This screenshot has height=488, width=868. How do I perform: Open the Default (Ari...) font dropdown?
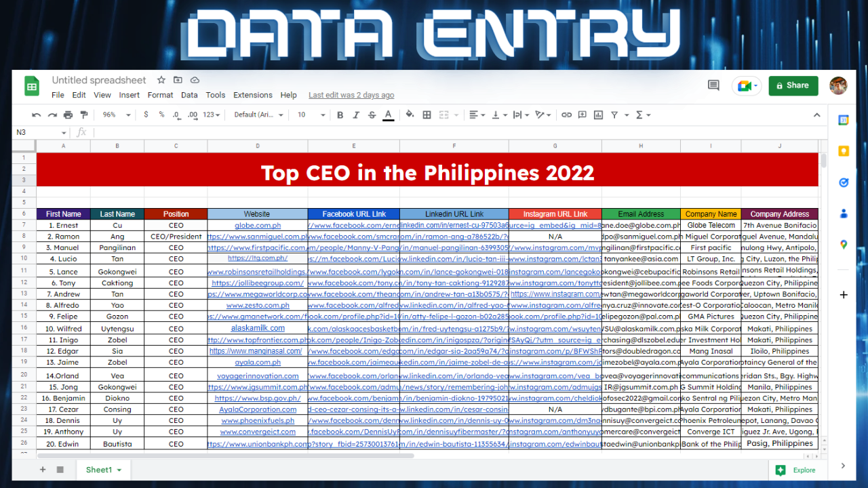coord(259,115)
